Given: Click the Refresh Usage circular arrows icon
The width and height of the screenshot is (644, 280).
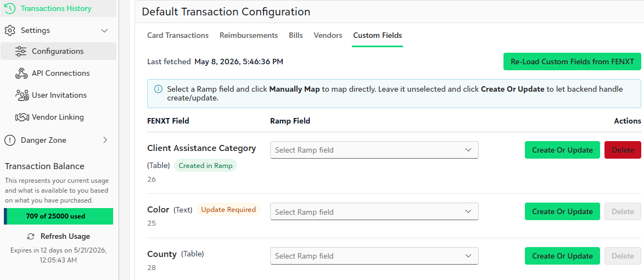Looking at the screenshot, I should point(30,237).
